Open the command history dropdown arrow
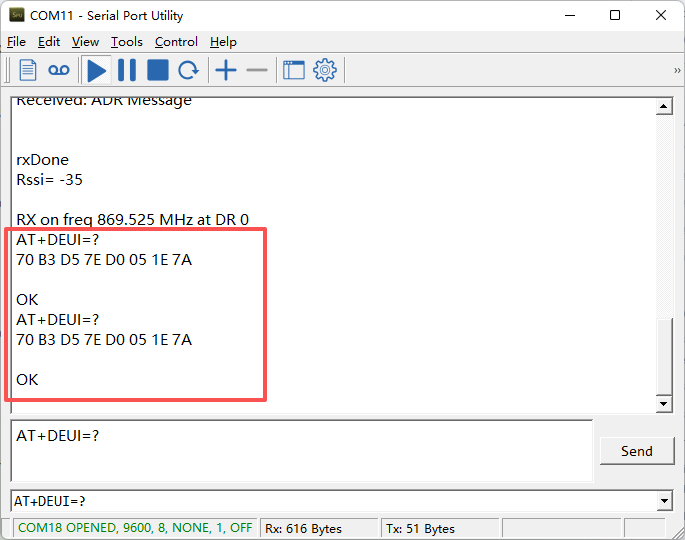This screenshot has height=540, width=685. pos(664,501)
